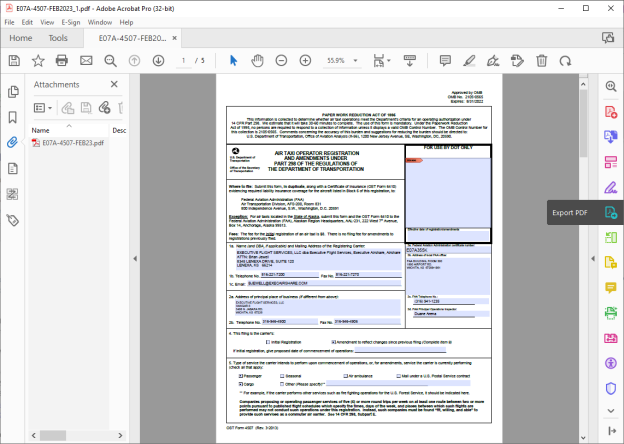Check the Air ambulance checkbox
624x444 pixels.
coord(346,376)
